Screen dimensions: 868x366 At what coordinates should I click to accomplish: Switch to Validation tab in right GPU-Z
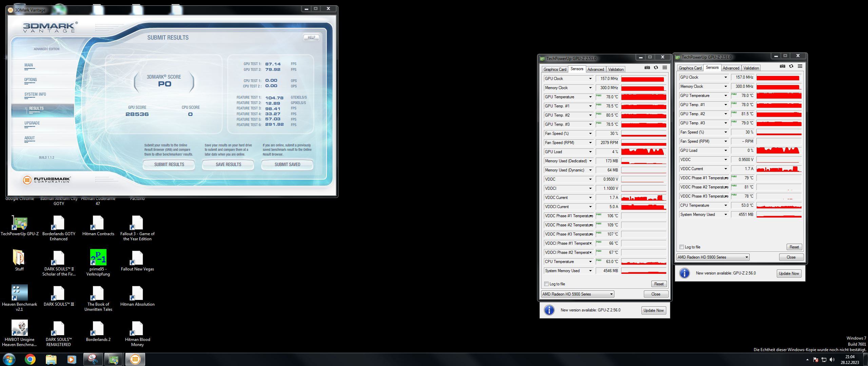751,68
